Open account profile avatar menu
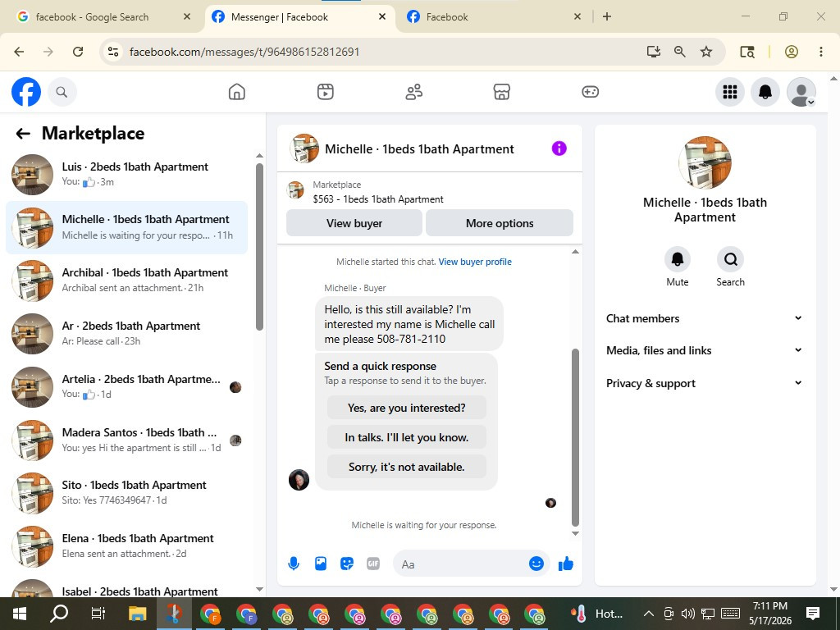Image resolution: width=840 pixels, height=630 pixels. click(801, 92)
